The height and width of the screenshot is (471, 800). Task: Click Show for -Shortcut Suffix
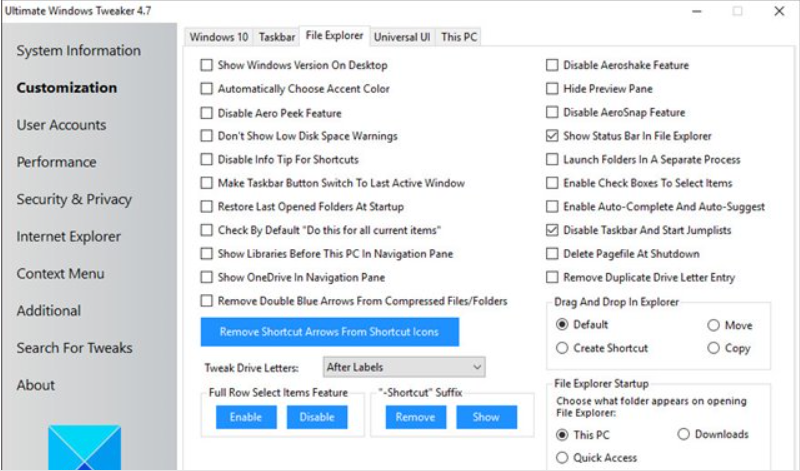[x=486, y=417]
